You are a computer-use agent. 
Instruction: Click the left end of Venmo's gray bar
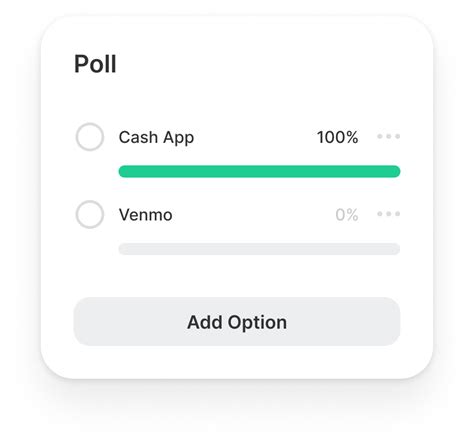pyautogui.click(x=124, y=249)
